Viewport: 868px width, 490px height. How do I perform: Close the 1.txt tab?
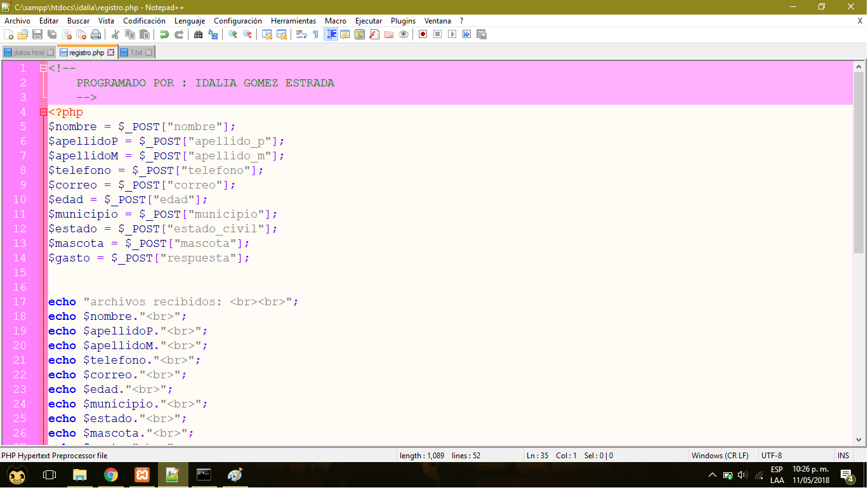coord(148,52)
